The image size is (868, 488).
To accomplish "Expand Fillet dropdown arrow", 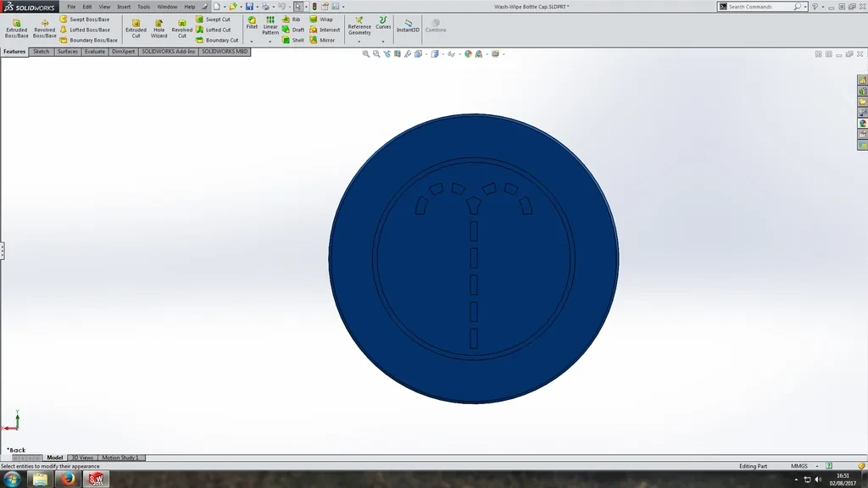I will point(251,42).
